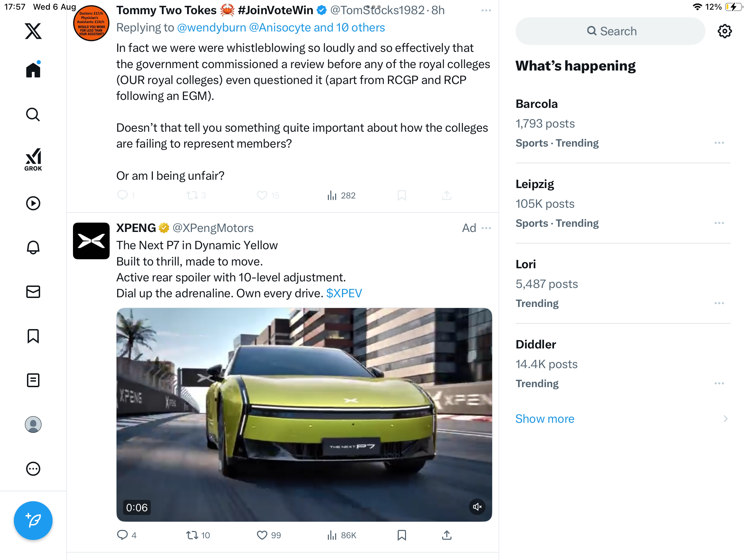Viewport: 747px width, 560px height.
Task: Open the video tab icon
Action: pyautogui.click(x=33, y=203)
